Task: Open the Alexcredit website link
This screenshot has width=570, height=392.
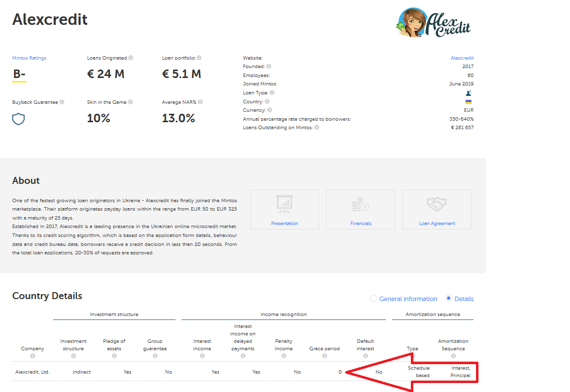Action: (462, 58)
